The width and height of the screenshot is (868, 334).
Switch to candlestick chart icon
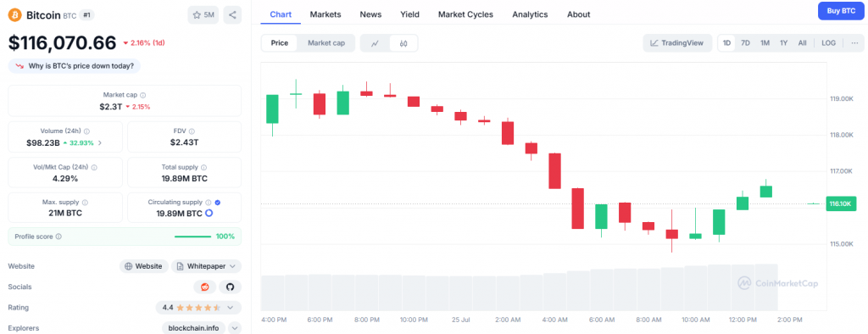403,43
